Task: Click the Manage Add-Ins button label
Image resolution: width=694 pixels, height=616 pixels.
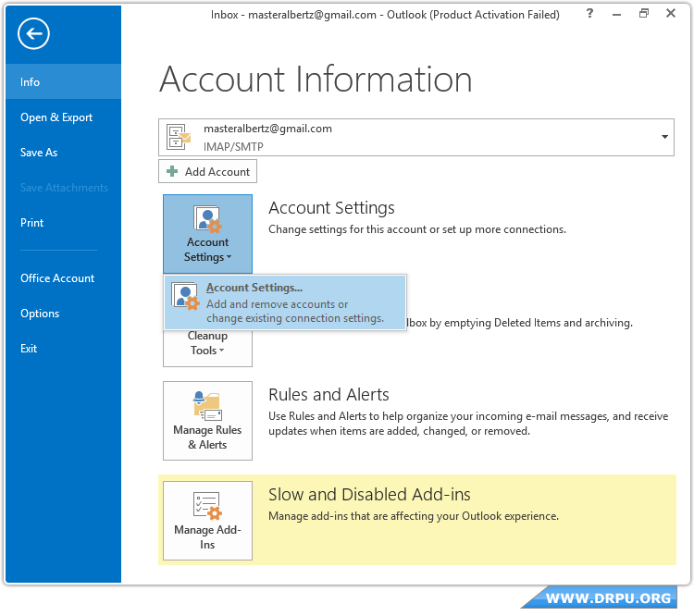Action: [x=207, y=536]
